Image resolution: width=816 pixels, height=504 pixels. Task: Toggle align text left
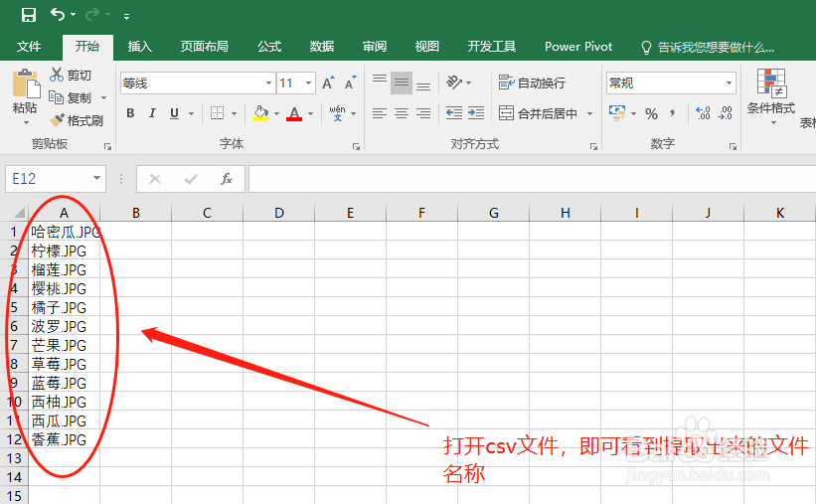(380, 113)
